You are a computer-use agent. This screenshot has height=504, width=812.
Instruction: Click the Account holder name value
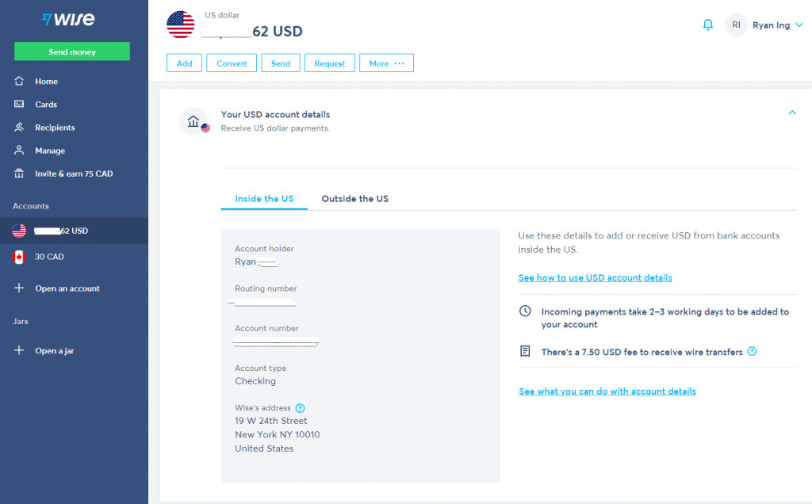click(x=256, y=262)
